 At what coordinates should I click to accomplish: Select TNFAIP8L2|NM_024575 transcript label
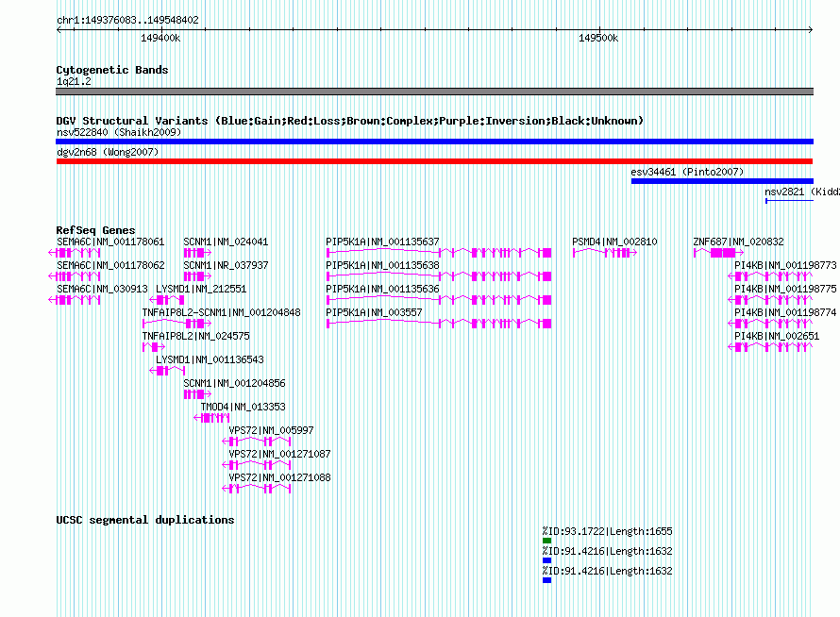tap(195, 336)
